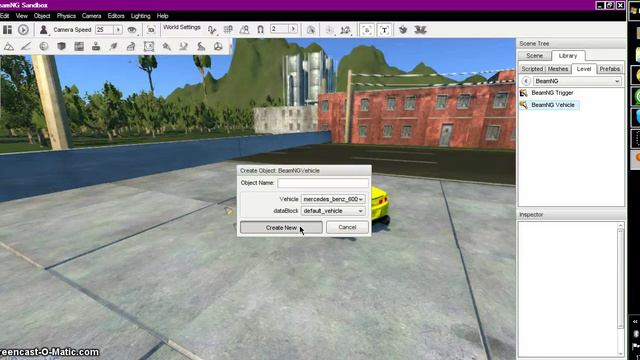The height and width of the screenshot is (360, 640).
Task: Click the Create New button
Action: click(281, 227)
